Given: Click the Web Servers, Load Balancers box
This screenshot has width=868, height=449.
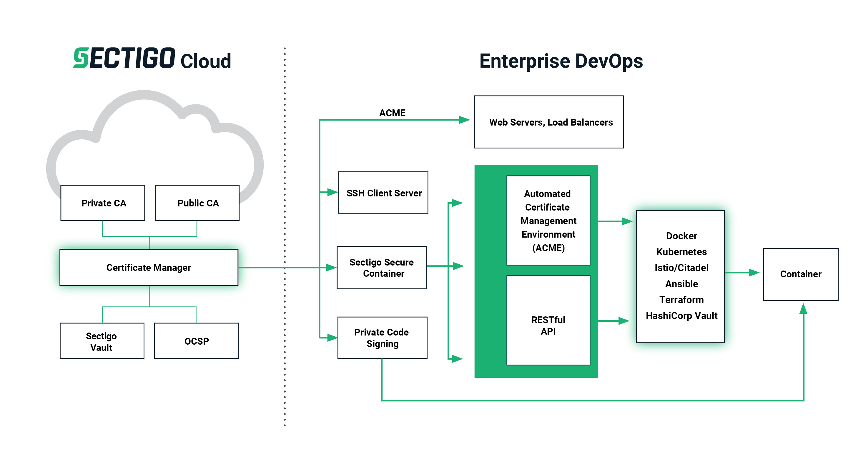Looking at the screenshot, I should tap(548, 122).
